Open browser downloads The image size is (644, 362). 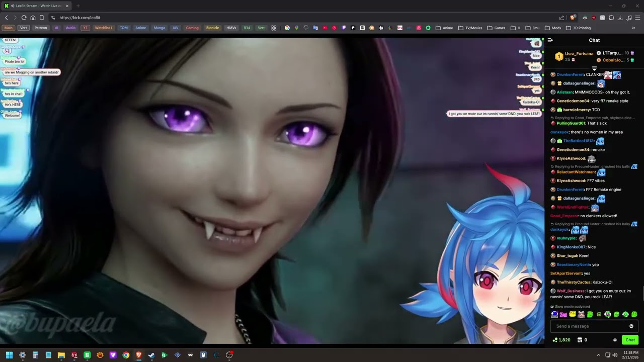[620, 18]
